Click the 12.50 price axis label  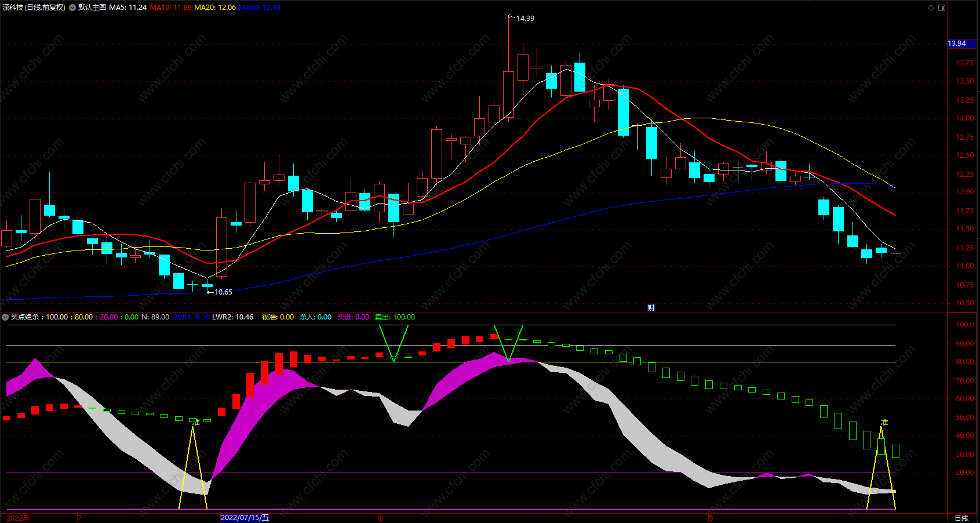point(965,155)
